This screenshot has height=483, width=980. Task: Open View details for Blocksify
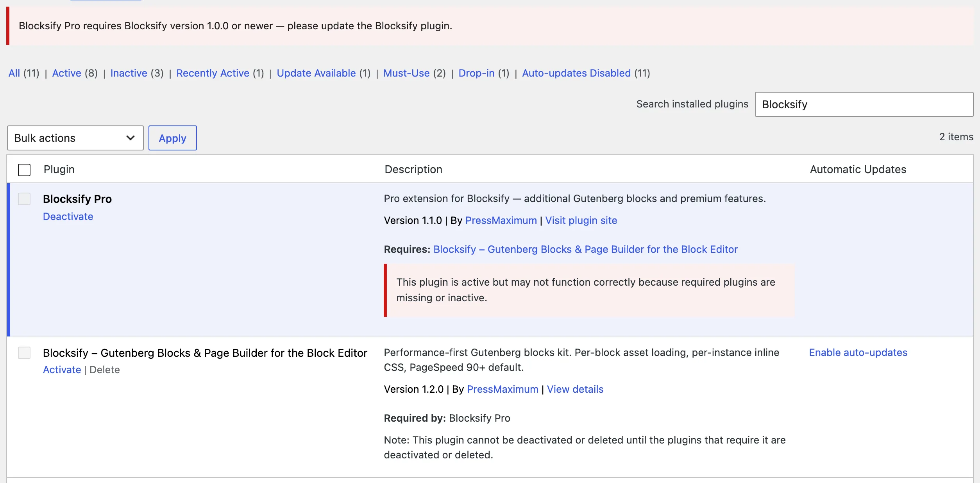coord(575,389)
